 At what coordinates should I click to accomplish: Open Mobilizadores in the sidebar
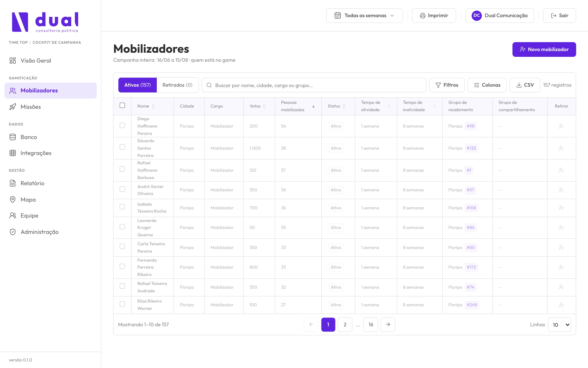[x=51, y=91]
